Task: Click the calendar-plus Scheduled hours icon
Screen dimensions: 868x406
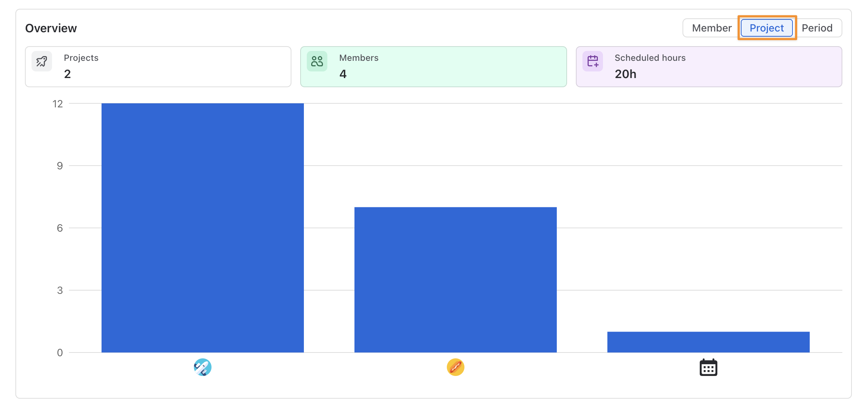Action: coord(593,61)
